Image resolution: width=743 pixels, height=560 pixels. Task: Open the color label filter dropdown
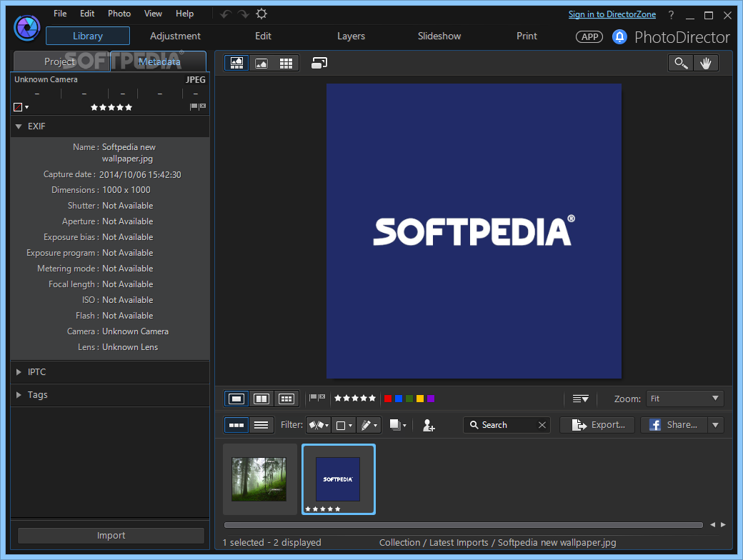344,425
